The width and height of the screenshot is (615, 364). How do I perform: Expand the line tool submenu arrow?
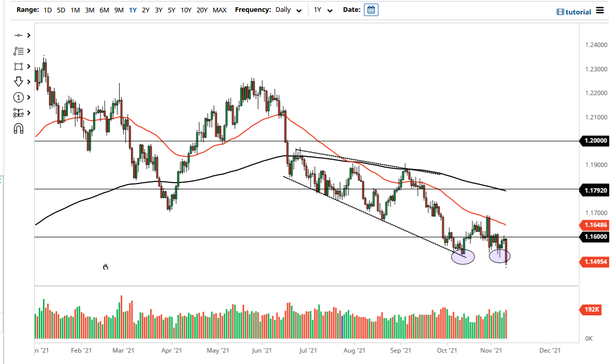[x=28, y=35]
